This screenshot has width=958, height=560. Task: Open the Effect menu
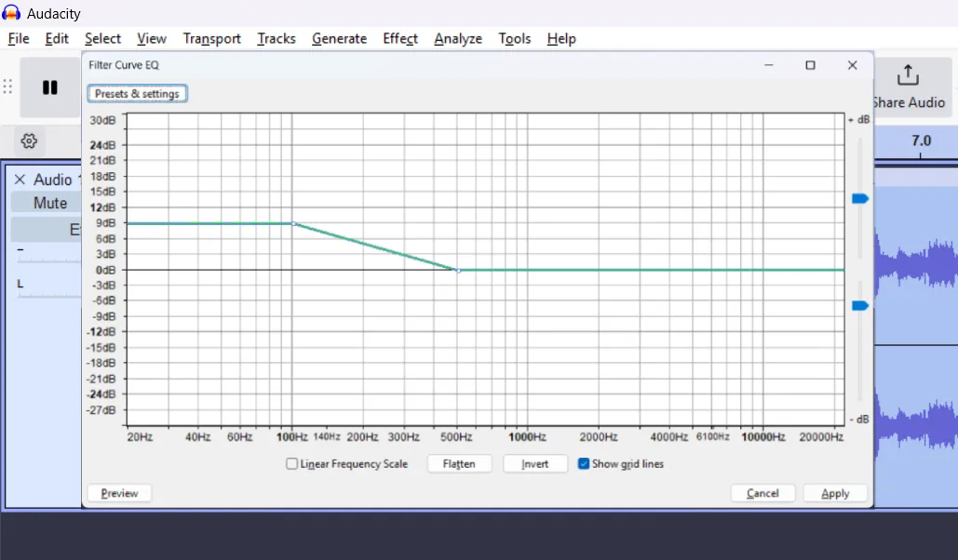click(400, 38)
